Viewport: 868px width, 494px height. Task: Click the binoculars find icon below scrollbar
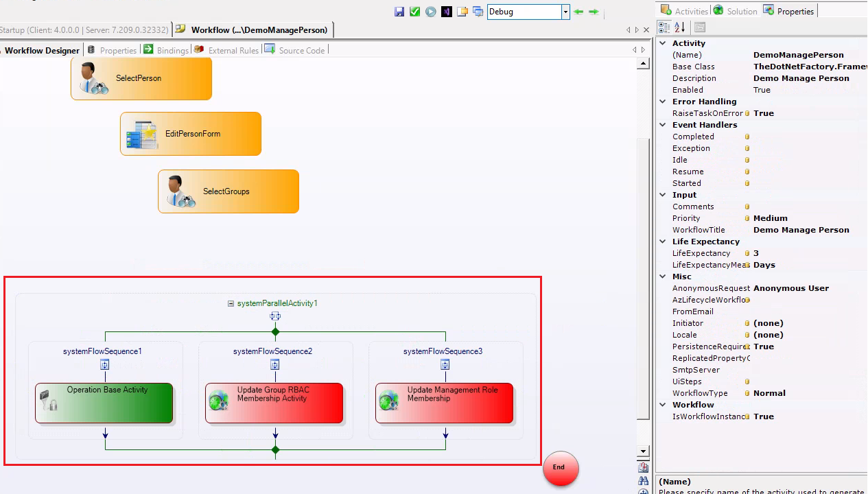pyautogui.click(x=643, y=481)
